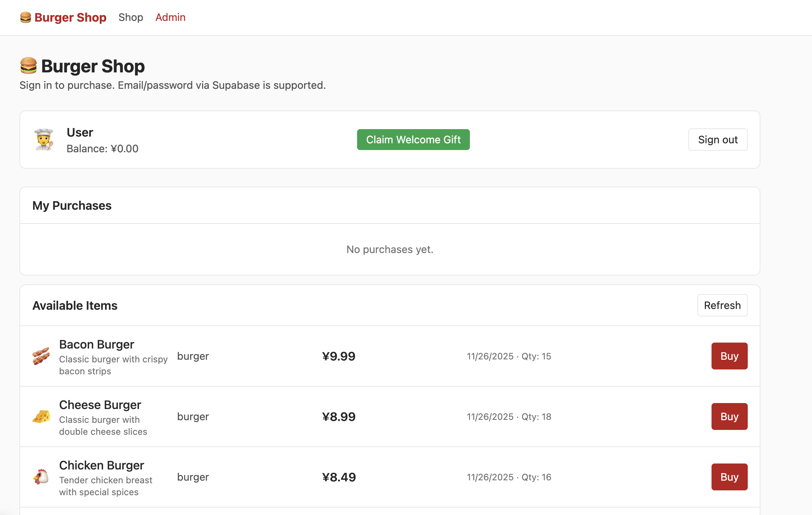Select the Cheese Burger item title
The width and height of the screenshot is (812, 515).
pyautogui.click(x=100, y=405)
